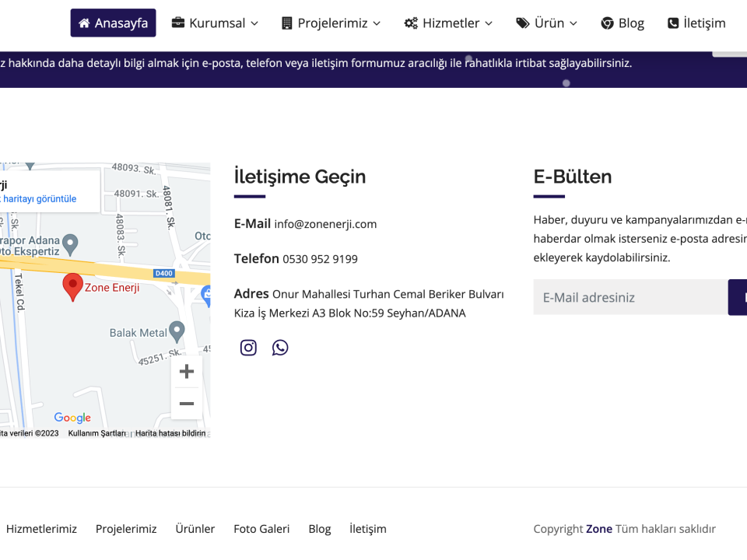Click the Balak Metal map marker
This screenshot has height=560, width=747.
point(177,332)
